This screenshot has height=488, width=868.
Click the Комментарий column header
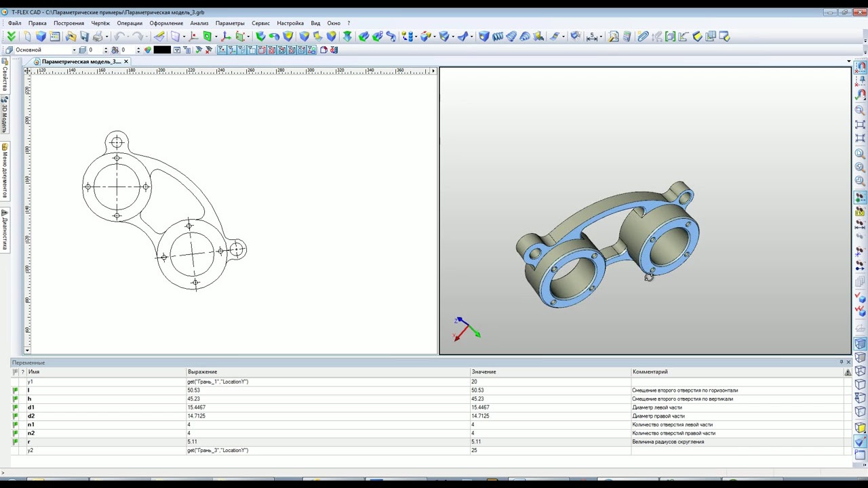pos(737,371)
